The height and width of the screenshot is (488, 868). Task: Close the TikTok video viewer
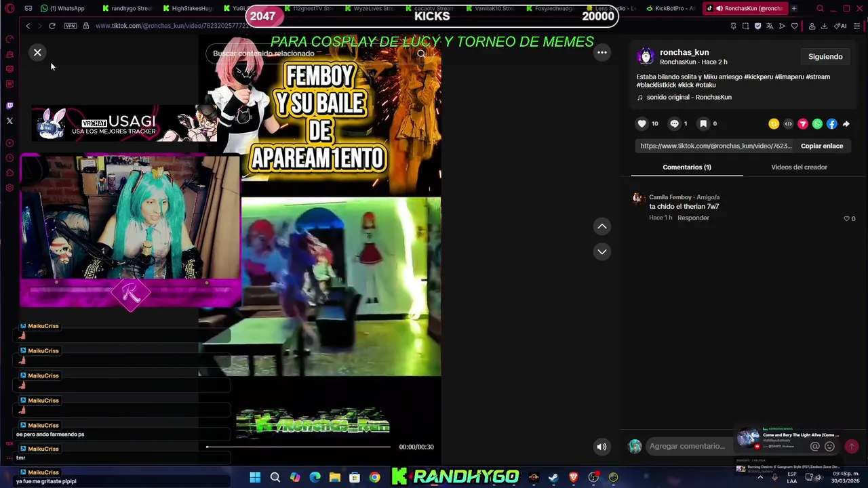pyautogui.click(x=37, y=52)
